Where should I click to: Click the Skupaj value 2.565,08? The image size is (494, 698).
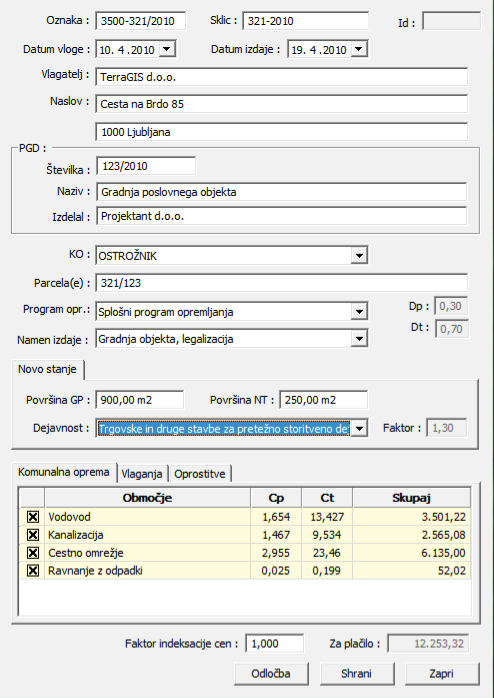(444, 535)
